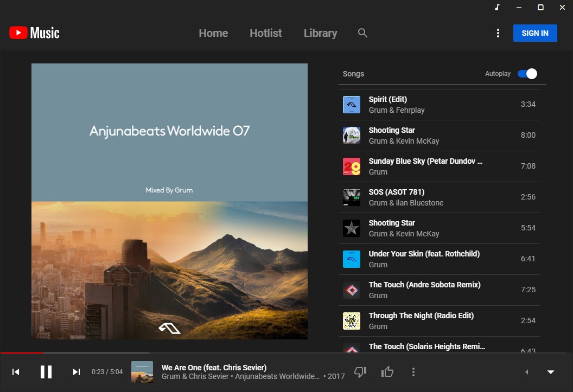Maximize the YouTube Music window
The image size is (573, 392).
(540, 7)
